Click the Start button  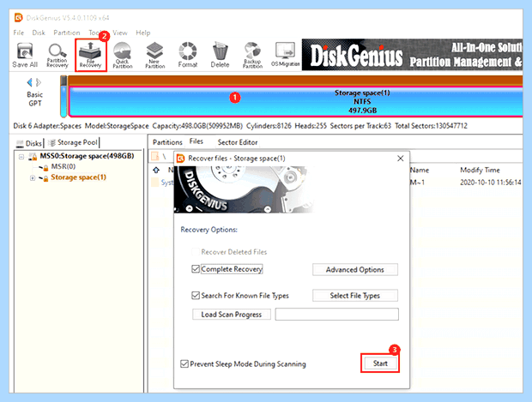[380, 363]
